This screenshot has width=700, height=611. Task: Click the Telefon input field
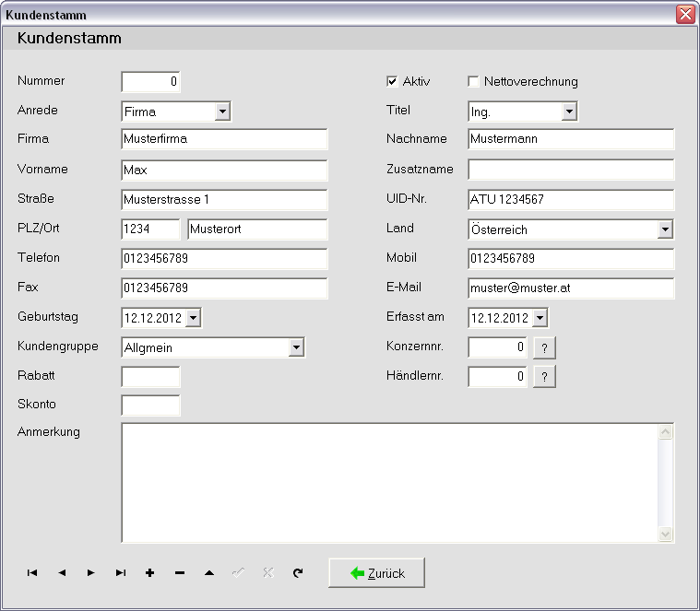[224, 259]
